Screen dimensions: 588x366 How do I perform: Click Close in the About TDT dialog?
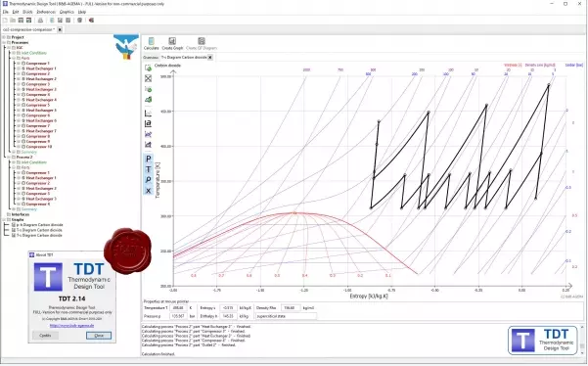(x=99, y=336)
